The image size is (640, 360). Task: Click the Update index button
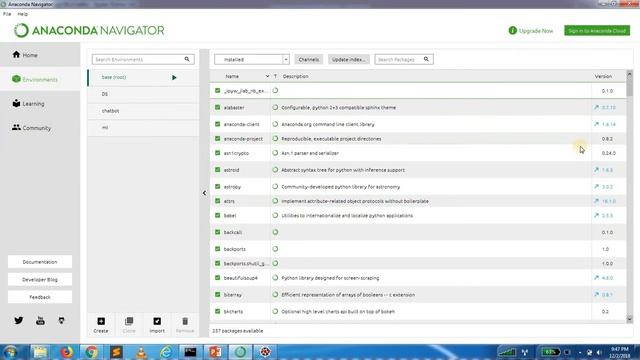click(x=348, y=59)
